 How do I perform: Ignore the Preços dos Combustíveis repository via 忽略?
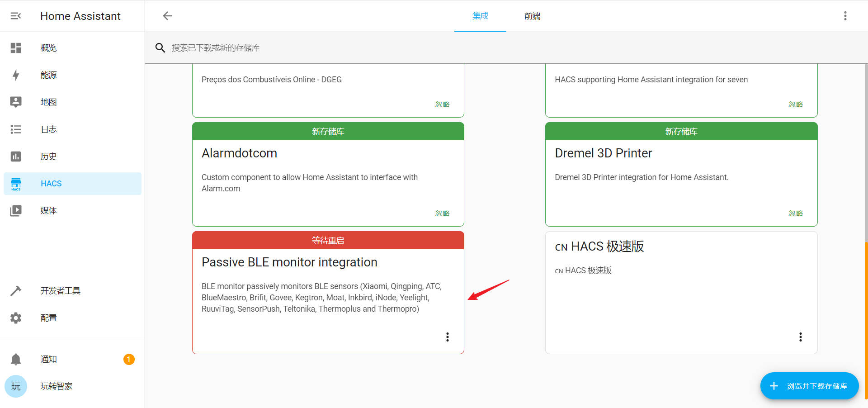coord(442,104)
